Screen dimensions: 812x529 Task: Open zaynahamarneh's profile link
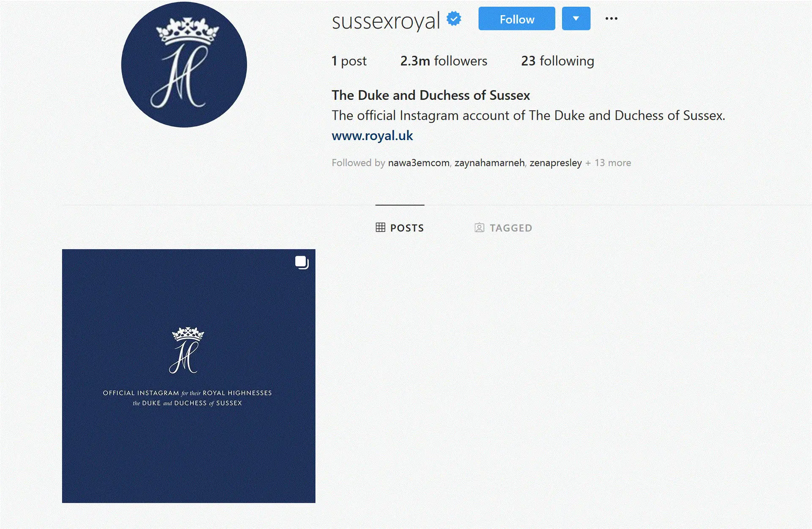click(x=489, y=163)
